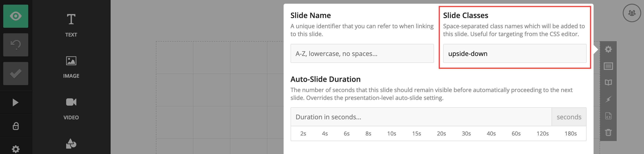Open speaker notes book icon

click(x=608, y=83)
